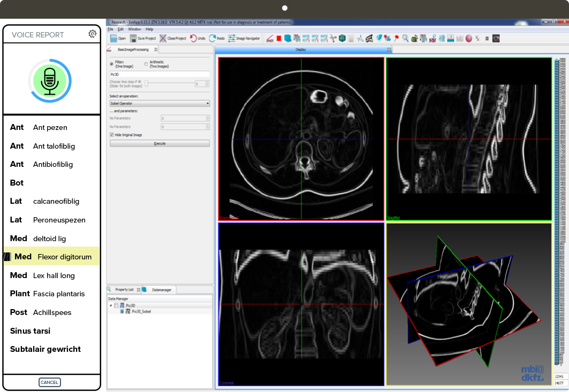
Task: Open the Sobel Operator operation dropdown
Action: [159, 103]
